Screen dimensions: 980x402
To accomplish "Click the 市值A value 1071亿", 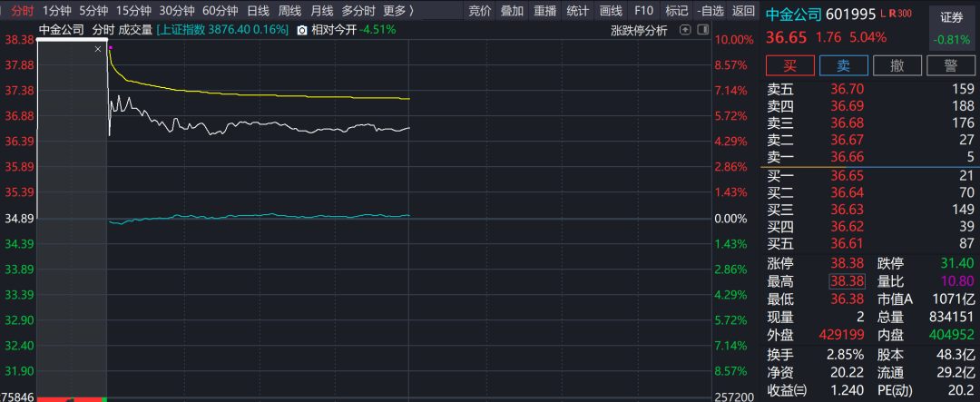I will pyautogui.click(x=955, y=300).
